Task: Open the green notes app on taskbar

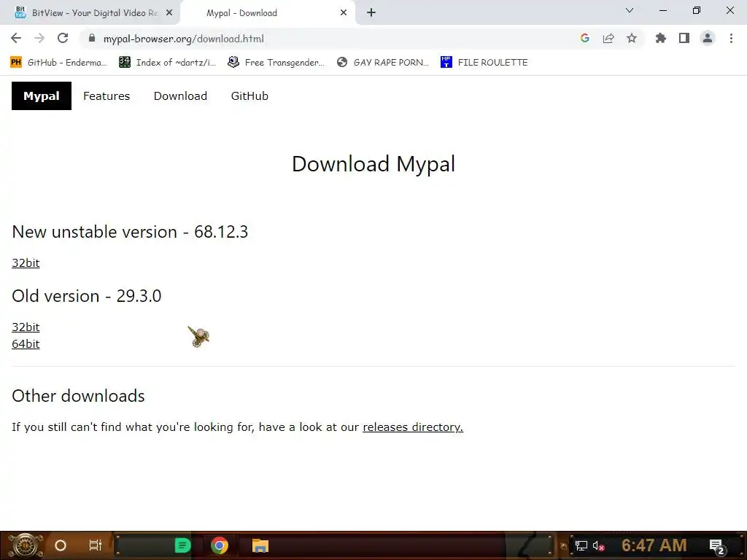Action: pyautogui.click(x=182, y=545)
